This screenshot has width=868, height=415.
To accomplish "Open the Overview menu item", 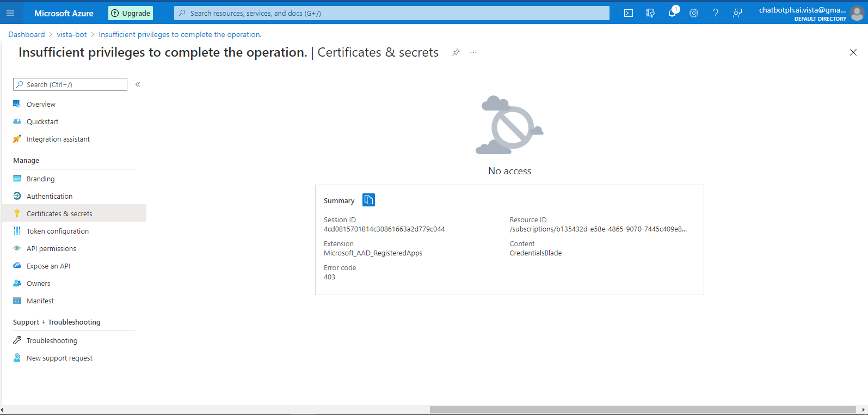I will pyautogui.click(x=74, y=104).
